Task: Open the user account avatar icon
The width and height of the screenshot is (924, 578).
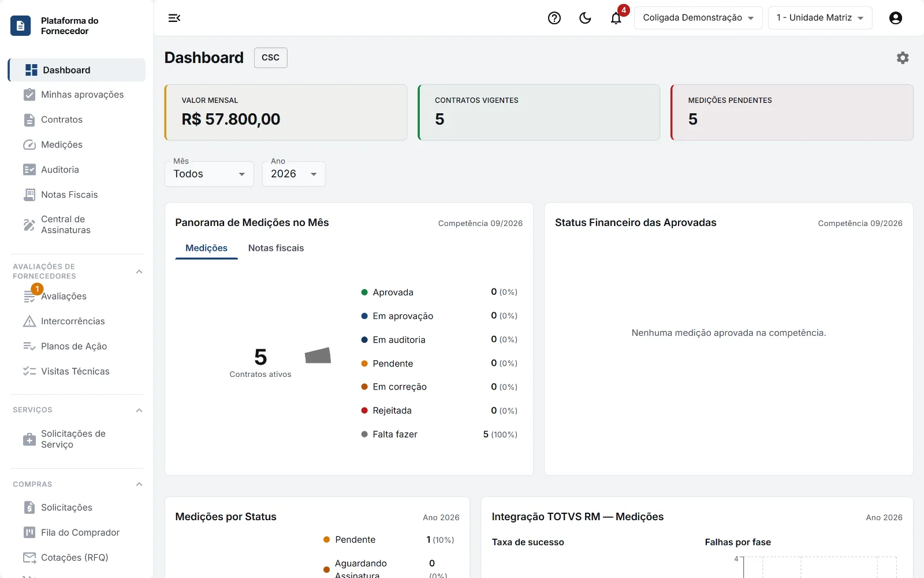Action: (896, 18)
